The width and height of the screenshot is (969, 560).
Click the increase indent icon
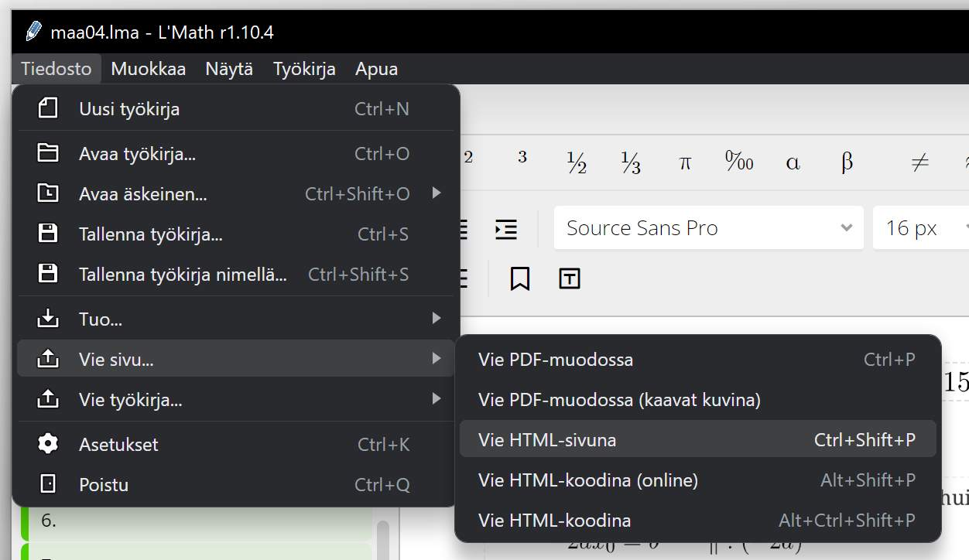pos(506,229)
